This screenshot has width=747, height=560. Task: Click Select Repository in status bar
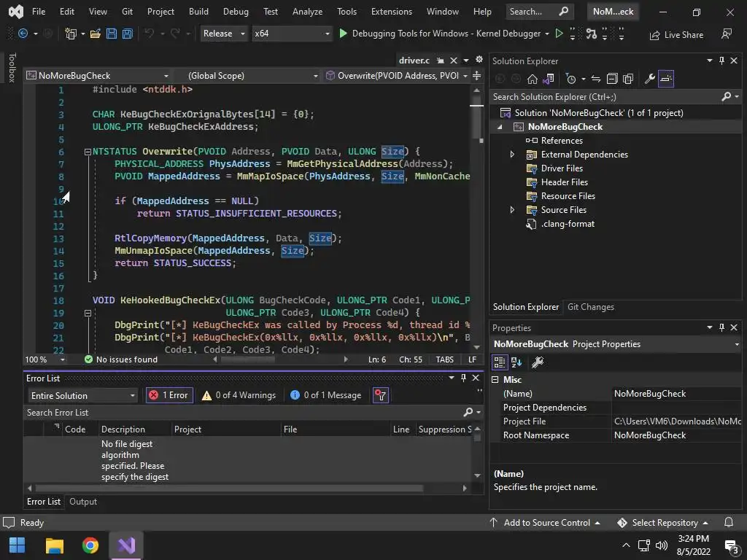click(662, 522)
